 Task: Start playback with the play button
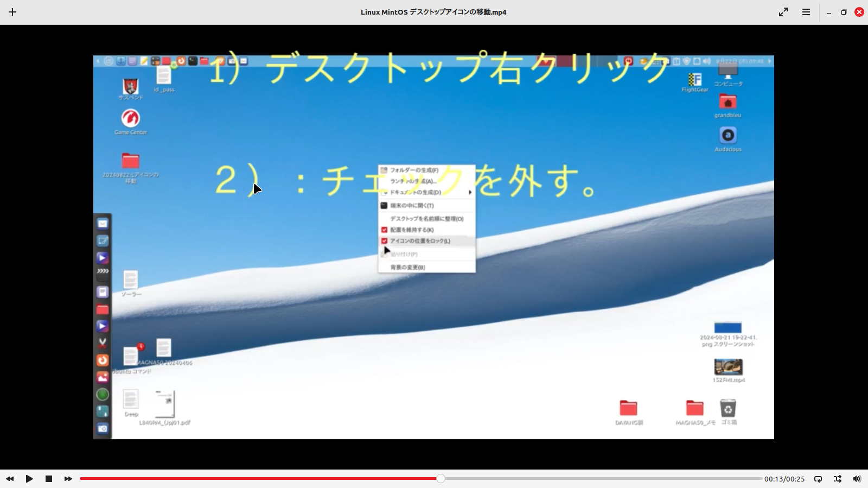tap(29, 479)
